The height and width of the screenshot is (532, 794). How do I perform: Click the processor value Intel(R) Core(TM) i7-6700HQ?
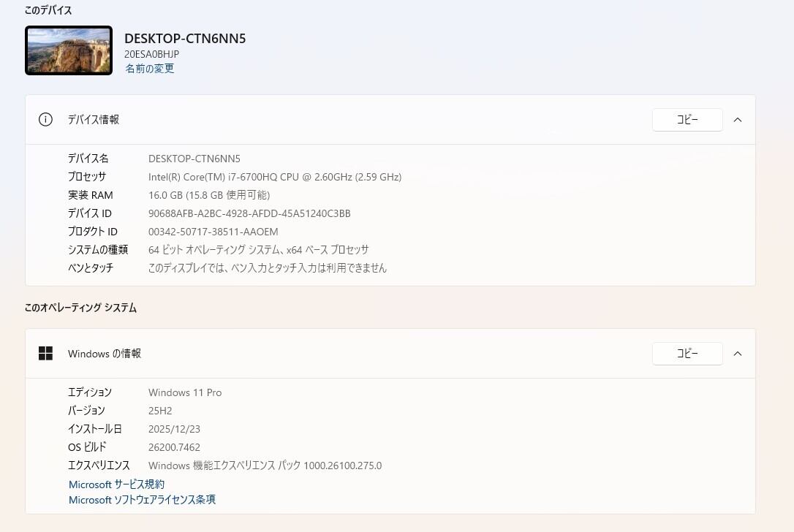[x=275, y=177]
